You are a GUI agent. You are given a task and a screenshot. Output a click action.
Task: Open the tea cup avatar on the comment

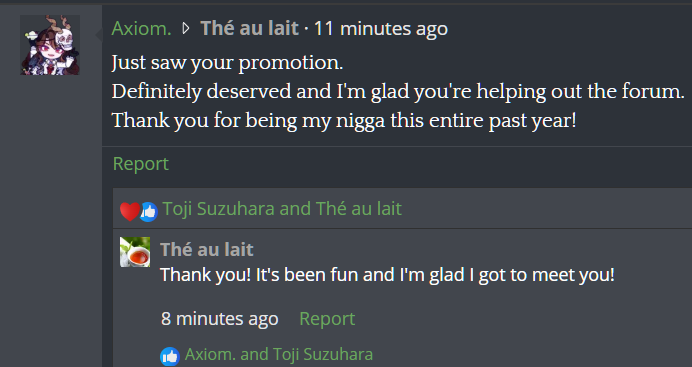135,252
